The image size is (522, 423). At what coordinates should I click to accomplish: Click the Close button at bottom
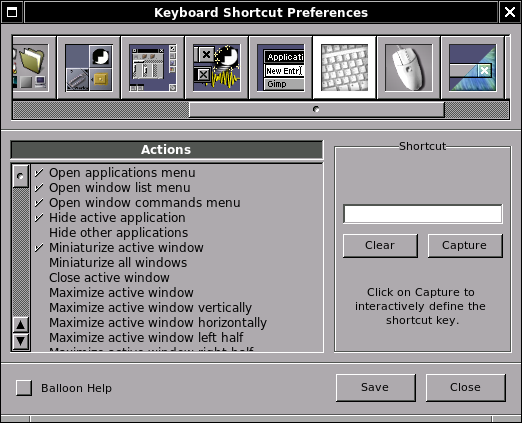[466, 388]
